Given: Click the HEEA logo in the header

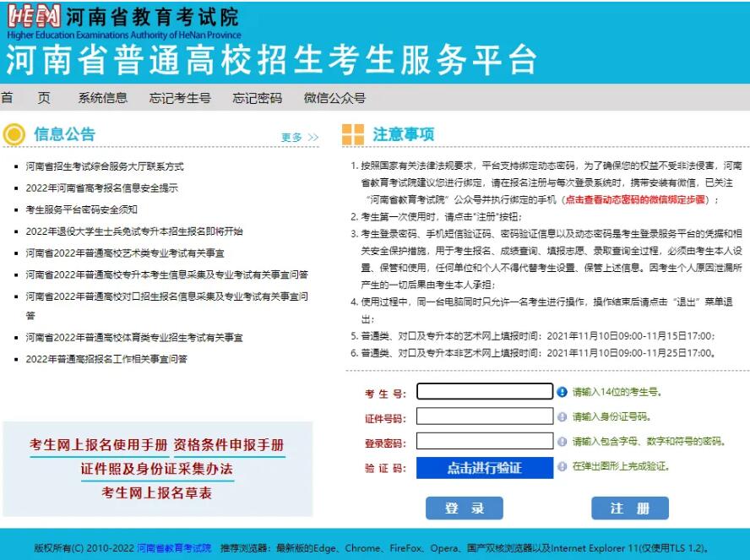Looking at the screenshot, I should click(34, 17).
